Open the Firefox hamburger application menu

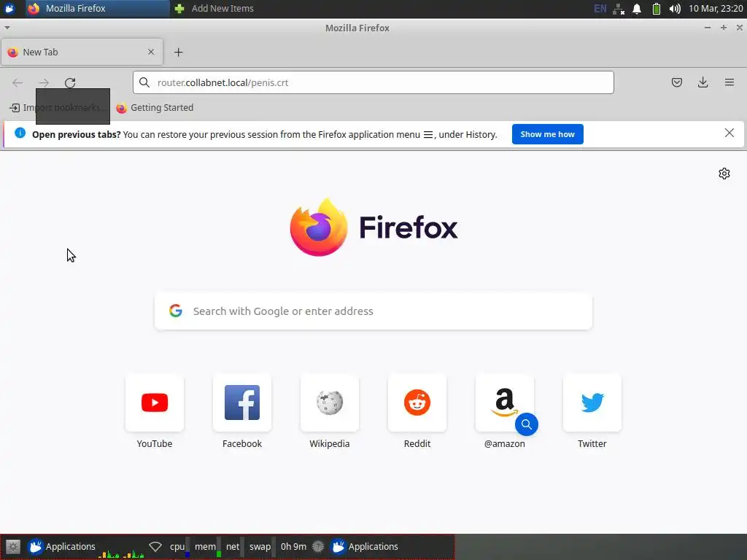(729, 82)
